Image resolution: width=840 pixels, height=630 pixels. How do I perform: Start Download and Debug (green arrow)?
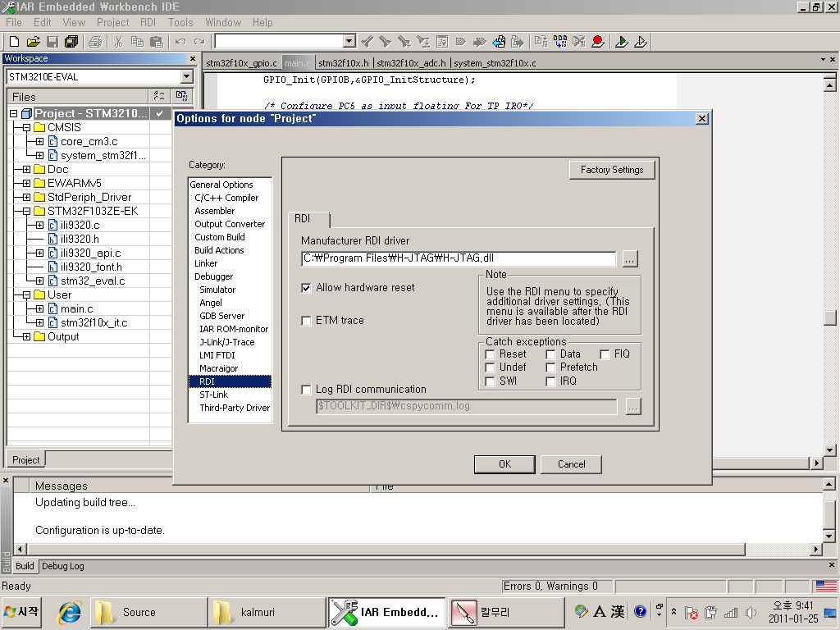pos(622,41)
